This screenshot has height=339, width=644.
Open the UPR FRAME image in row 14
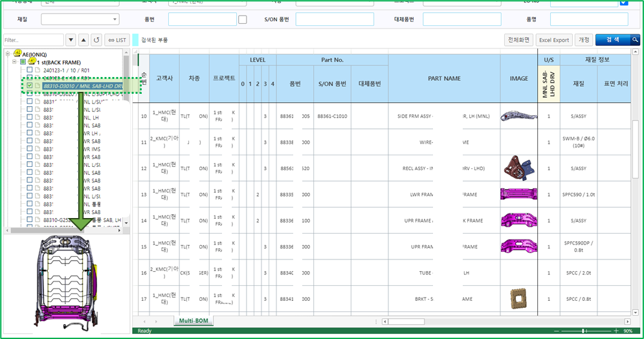(x=518, y=220)
